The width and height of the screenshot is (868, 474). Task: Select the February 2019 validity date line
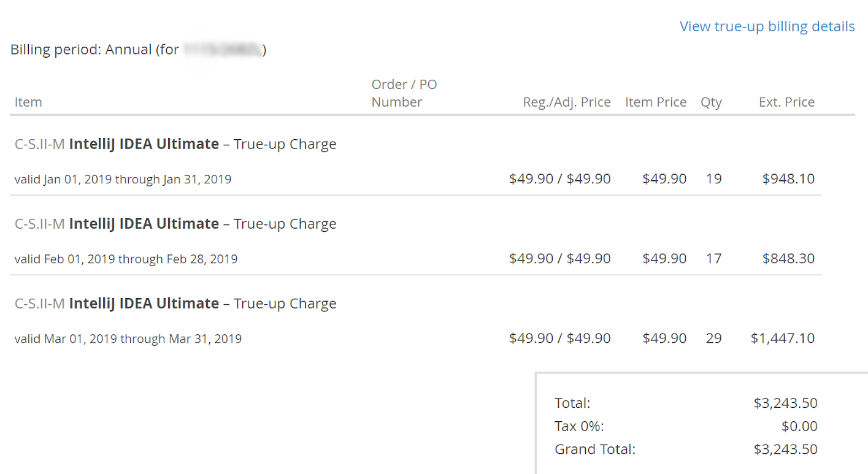click(x=126, y=259)
